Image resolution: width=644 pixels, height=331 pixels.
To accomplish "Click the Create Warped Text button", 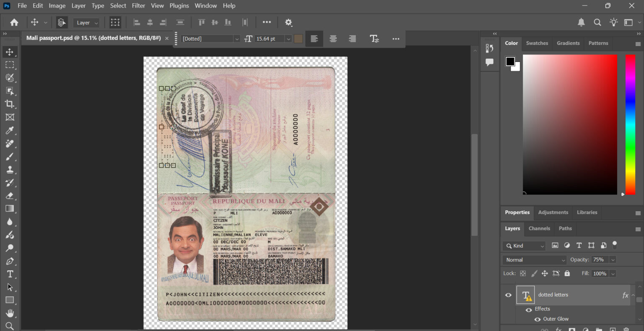I will [x=374, y=39].
